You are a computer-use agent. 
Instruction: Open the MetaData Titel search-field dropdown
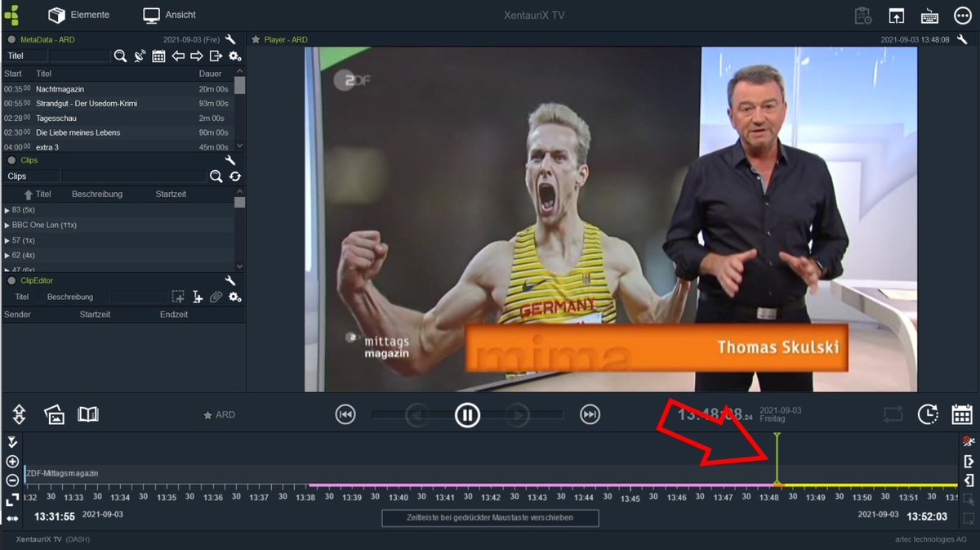[24, 56]
